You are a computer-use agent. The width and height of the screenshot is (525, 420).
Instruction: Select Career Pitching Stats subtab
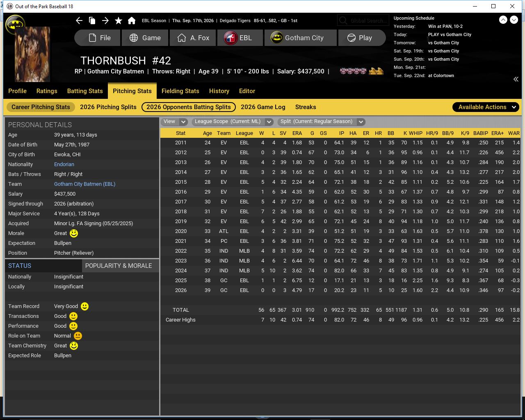click(x=41, y=107)
